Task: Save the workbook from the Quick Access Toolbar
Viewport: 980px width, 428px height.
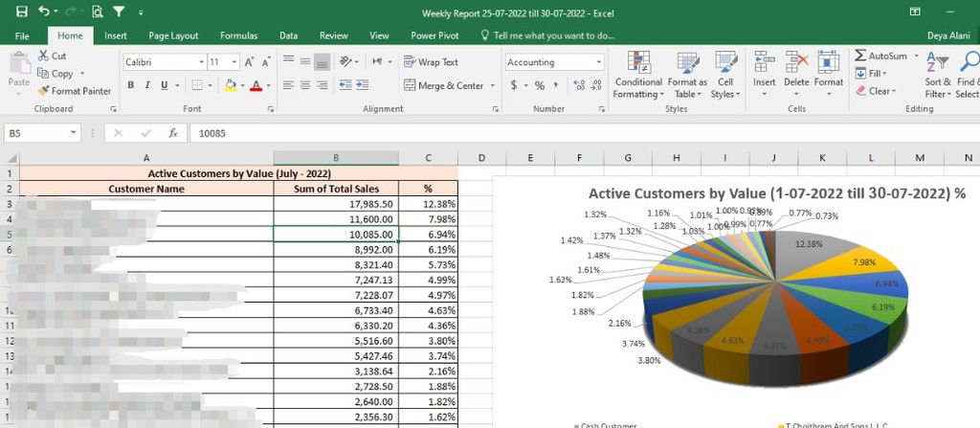Action: pyautogui.click(x=22, y=11)
